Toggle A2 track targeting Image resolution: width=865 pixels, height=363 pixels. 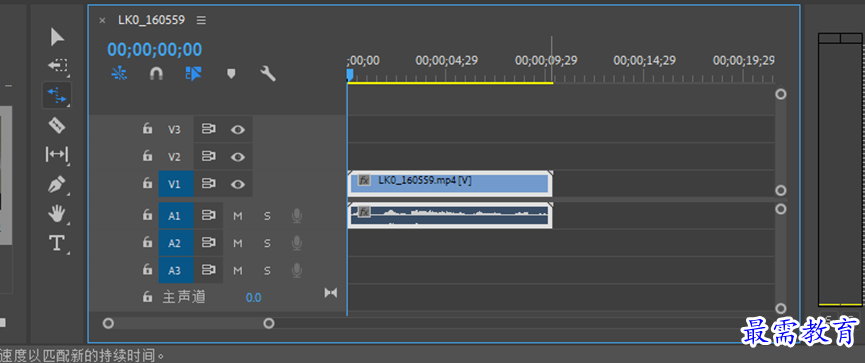pyautogui.click(x=175, y=243)
